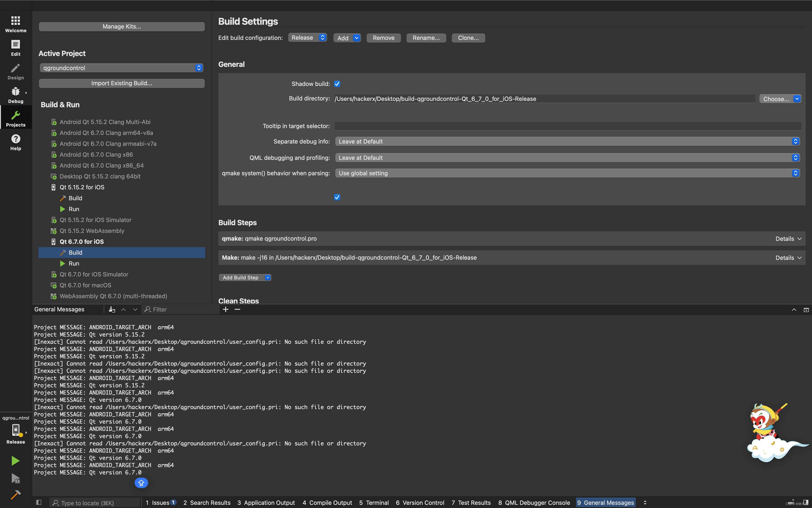This screenshot has height=508, width=812.
Task: Click the green Run button
Action: pyautogui.click(x=15, y=461)
